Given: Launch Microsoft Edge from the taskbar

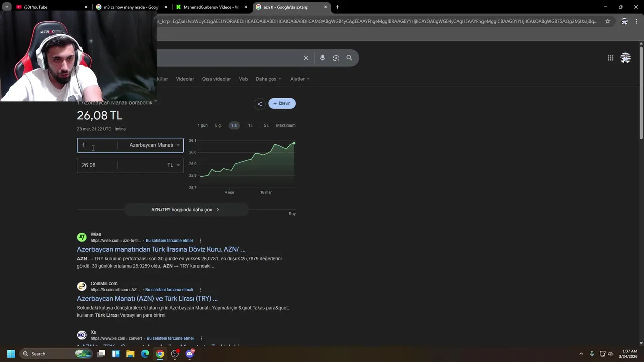Looking at the screenshot, I should tap(145, 354).
